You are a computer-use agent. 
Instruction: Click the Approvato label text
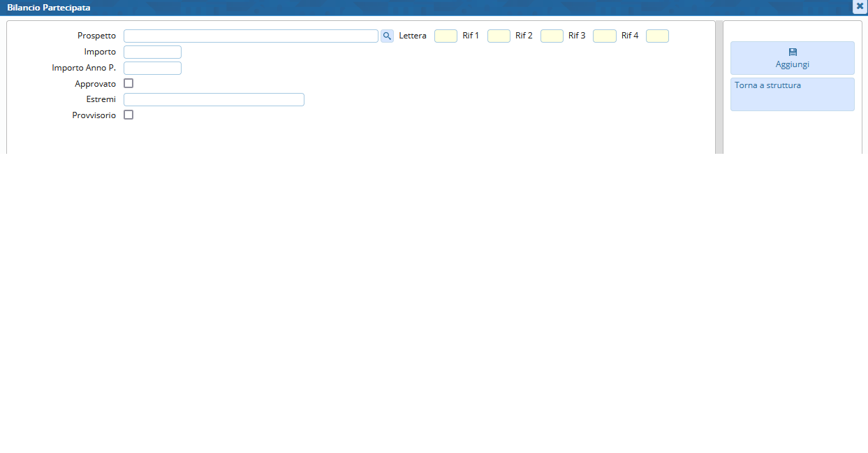pos(95,84)
